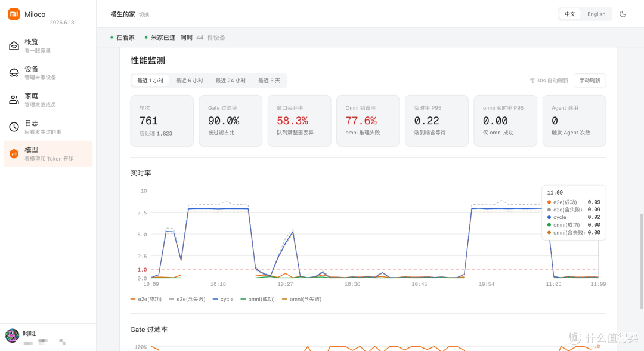The height and width of the screenshot is (351, 644).
Task: Go to 家庭 members page
Action: (48, 100)
